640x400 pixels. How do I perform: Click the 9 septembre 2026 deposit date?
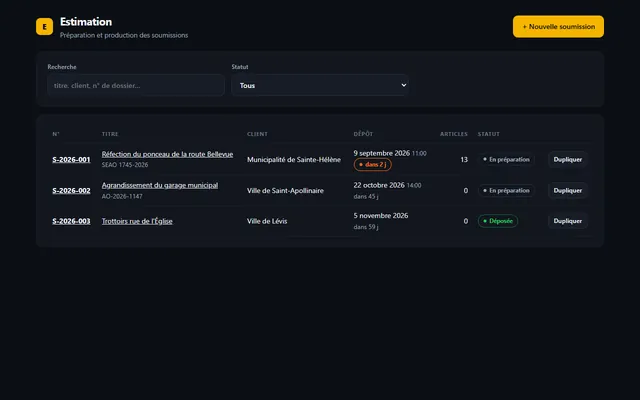click(382, 153)
